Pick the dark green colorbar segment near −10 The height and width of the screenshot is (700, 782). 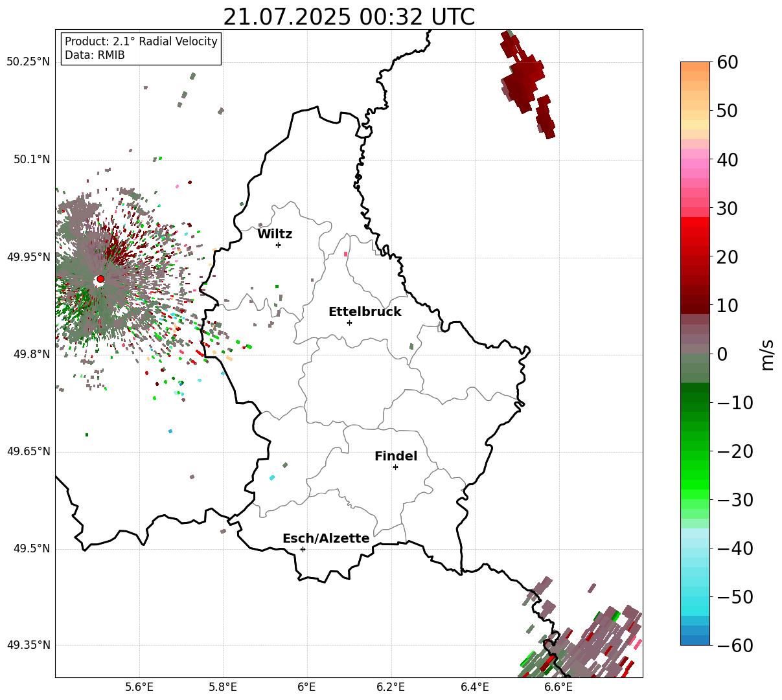pyautogui.click(x=695, y=398)
